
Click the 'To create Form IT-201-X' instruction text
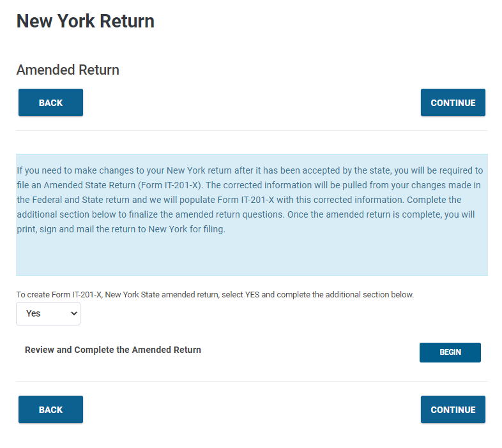point(215,294)
